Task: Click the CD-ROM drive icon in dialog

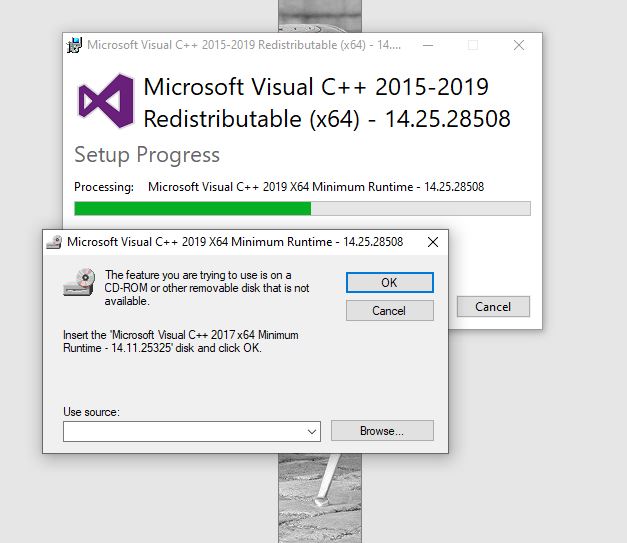Action: click(x=80, y=282)
